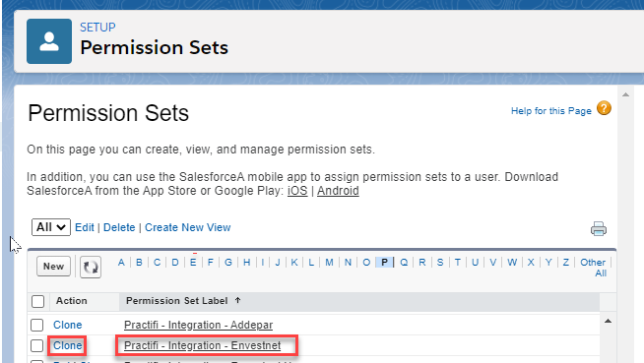The image size is (644, 363).
Task: Open the Android download link
Action: (338, 191)
